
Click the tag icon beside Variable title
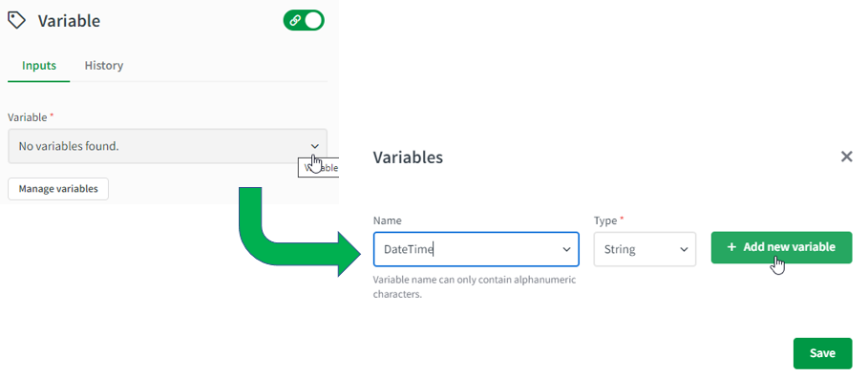(16, 20)
